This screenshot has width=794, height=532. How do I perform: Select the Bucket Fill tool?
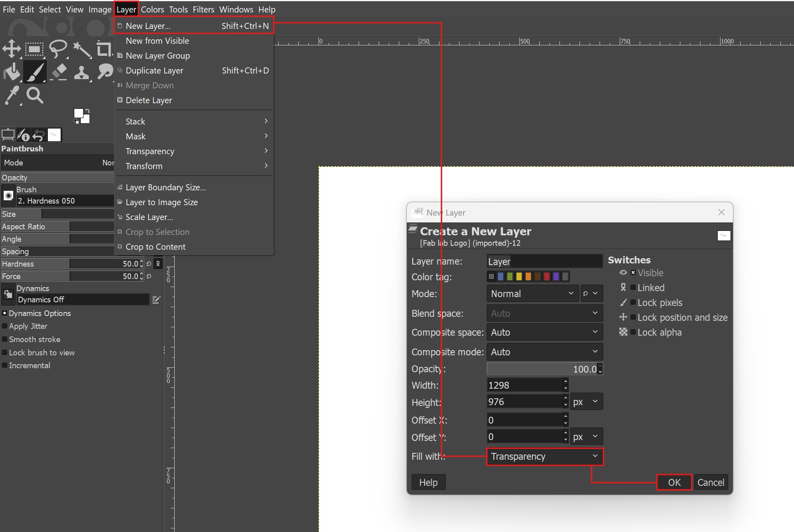coord(12,72)
